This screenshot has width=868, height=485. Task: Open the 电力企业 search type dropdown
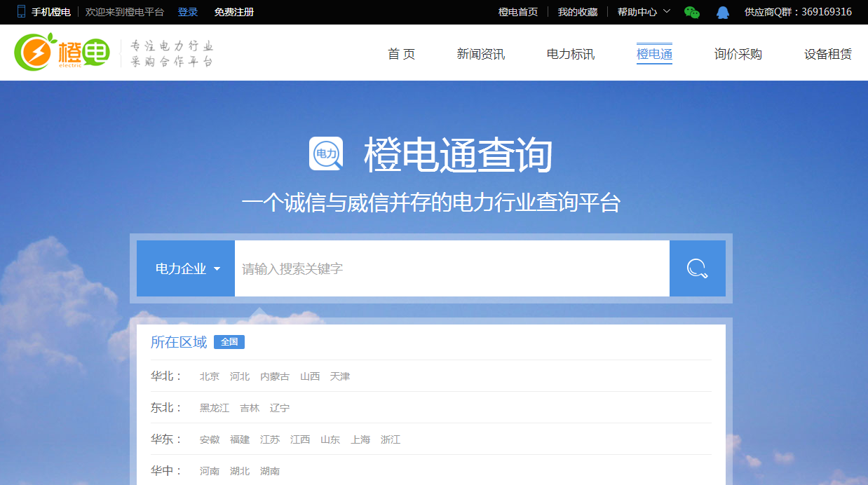tap(187, 268)
